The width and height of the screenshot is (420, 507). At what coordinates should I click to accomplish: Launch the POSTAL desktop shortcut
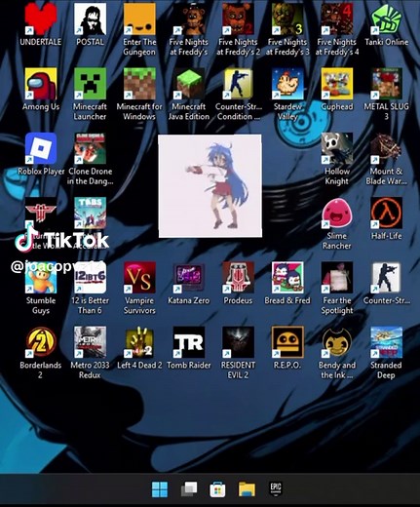90,19
